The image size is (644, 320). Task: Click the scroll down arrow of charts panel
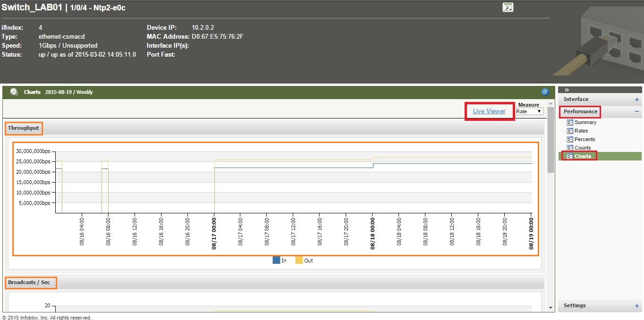pyautogui.click(x=551, y=308)
